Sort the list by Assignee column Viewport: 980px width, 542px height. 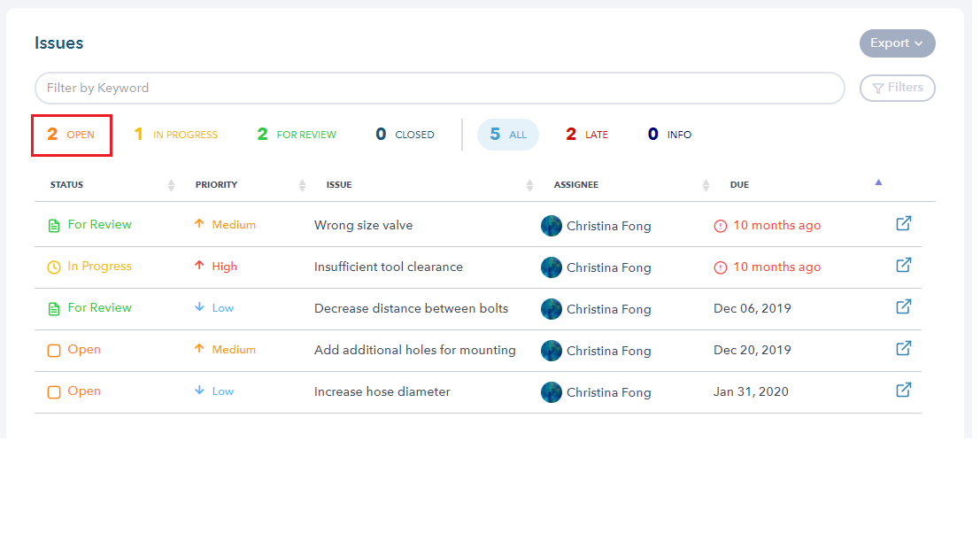706,185
